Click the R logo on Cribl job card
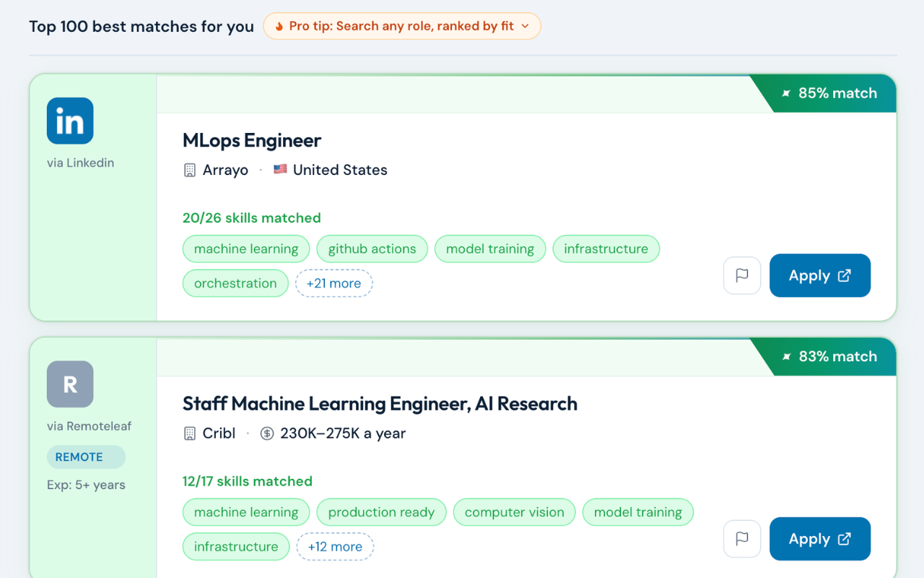This screenshot has height=578, width=924. pyautogui.click(x=70, y=384)
